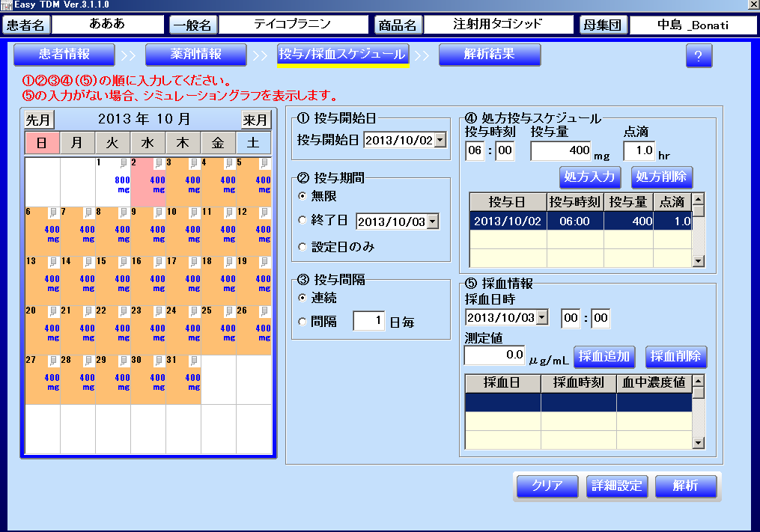Click the note icon on October 24 cell
Screen dimensions: 760x532
pyautogui.click(x=194, y=311)
